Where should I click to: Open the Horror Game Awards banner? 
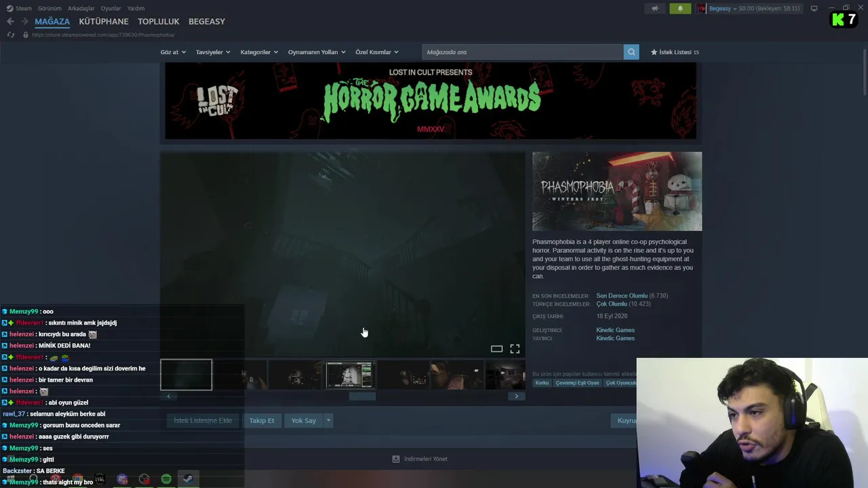(431, 101)
